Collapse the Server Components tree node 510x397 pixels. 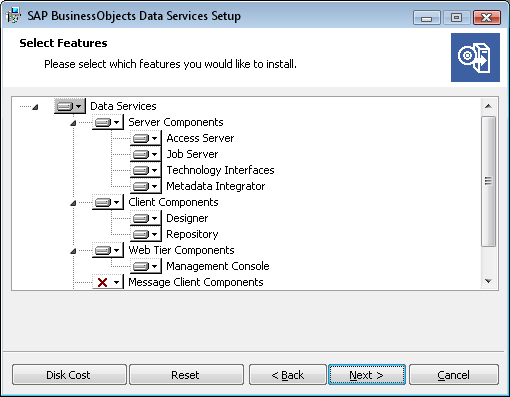tap(73, 123)
